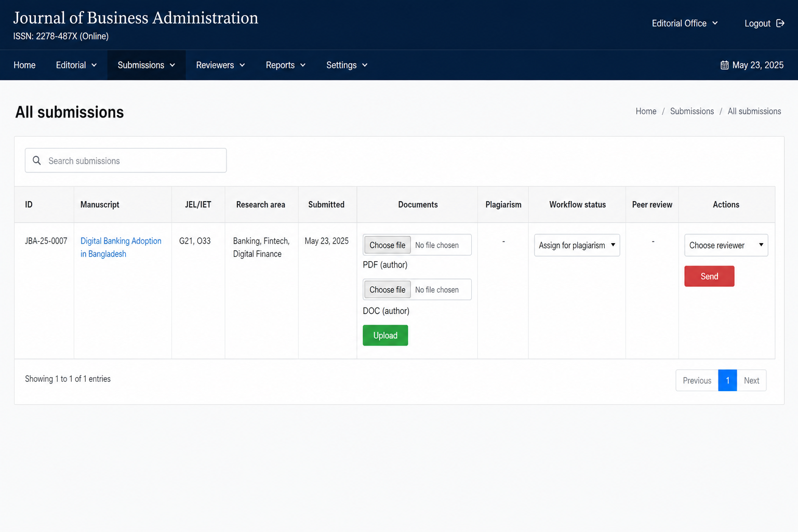Open the Settings menu chevron
The image size is (798, 532).
[365, 65]
